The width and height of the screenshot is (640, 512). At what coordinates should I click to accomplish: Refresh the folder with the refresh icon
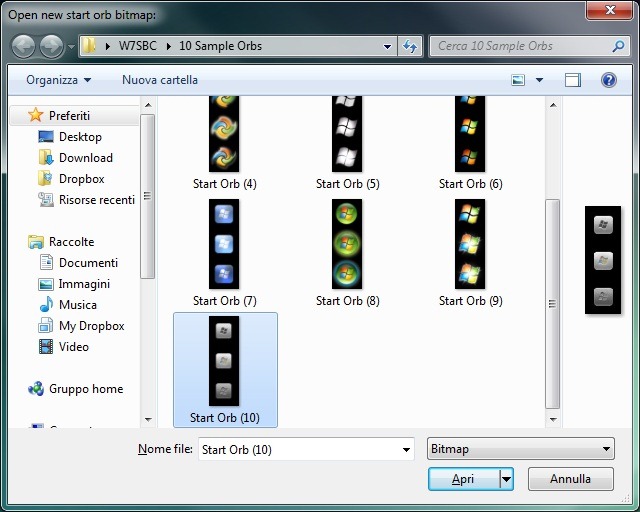point(410,46)
